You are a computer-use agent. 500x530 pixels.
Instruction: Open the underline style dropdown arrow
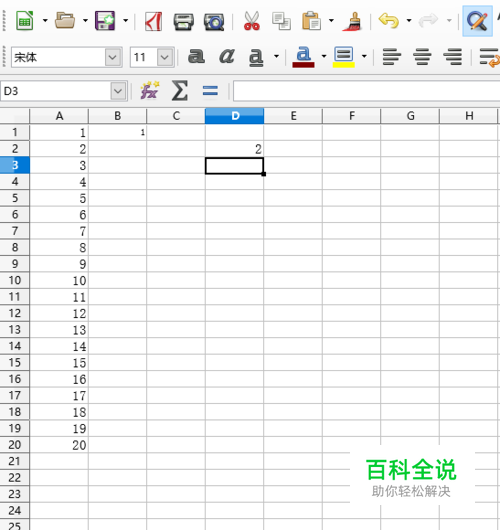pyautogui.click(x=277, y=56)
